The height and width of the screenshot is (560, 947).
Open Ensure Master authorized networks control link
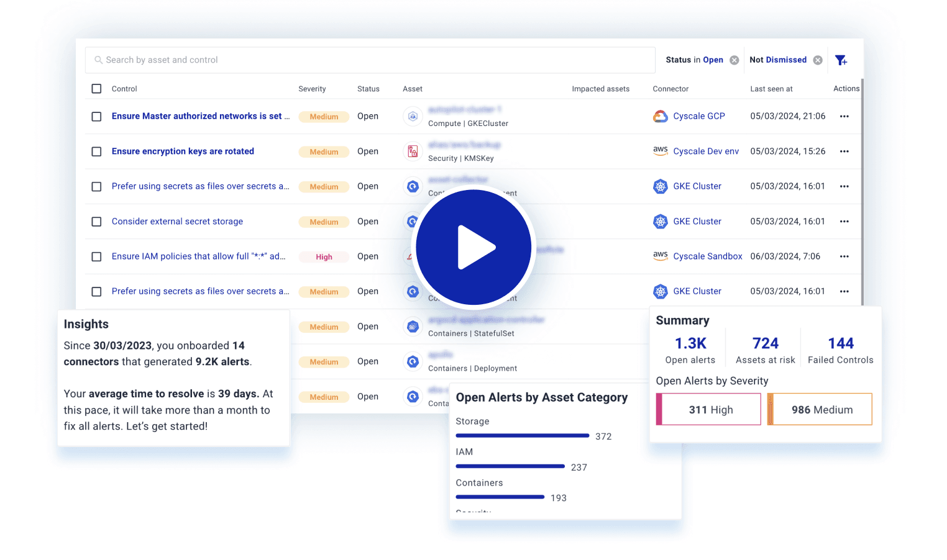tap(200, 116)
